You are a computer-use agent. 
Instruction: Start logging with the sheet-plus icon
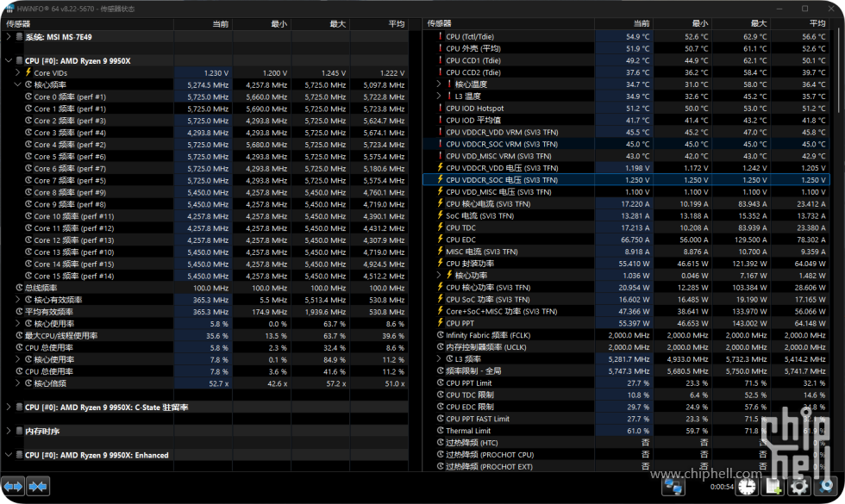tap(773, 487)
